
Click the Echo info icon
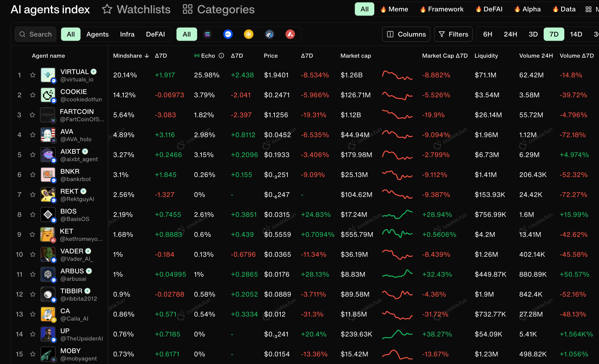click(x=221, y=56)
